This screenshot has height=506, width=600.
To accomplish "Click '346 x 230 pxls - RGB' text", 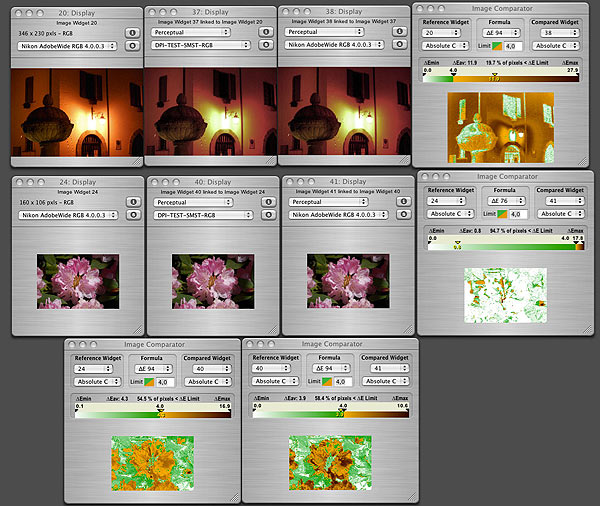I will (46, 33).
